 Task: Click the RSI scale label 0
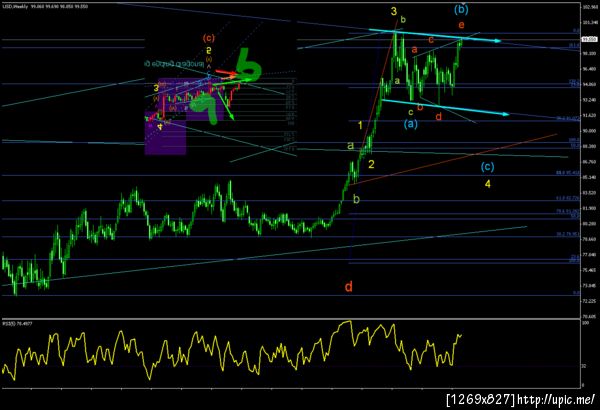coord(583,385)
